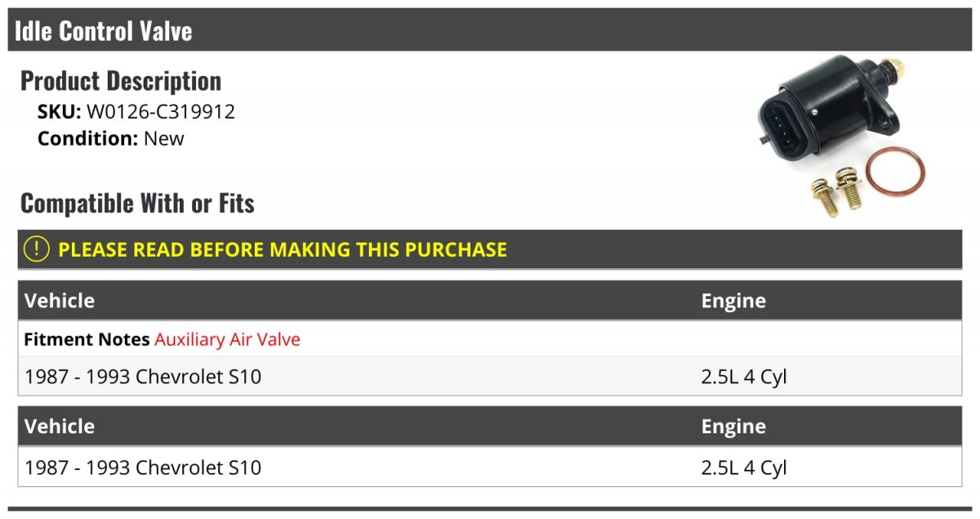Viewport: 980px width, 519px height.
Task: Select second 1987 - 1993 Chevrolet S10 row
Action: [490, 467]
